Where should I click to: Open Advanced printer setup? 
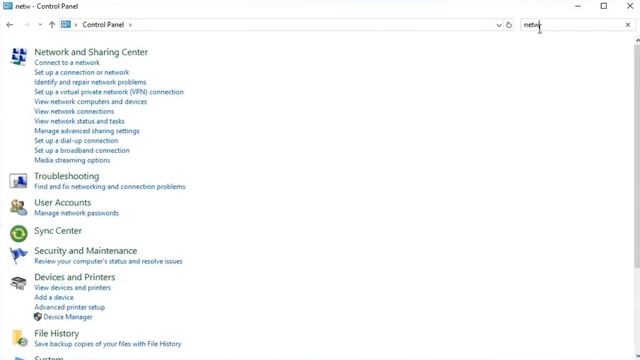[70, 307]
